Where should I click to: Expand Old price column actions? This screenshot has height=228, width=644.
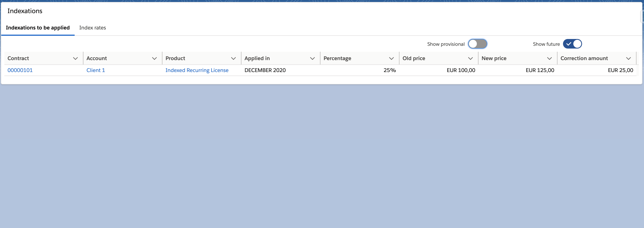pos(470,58)
